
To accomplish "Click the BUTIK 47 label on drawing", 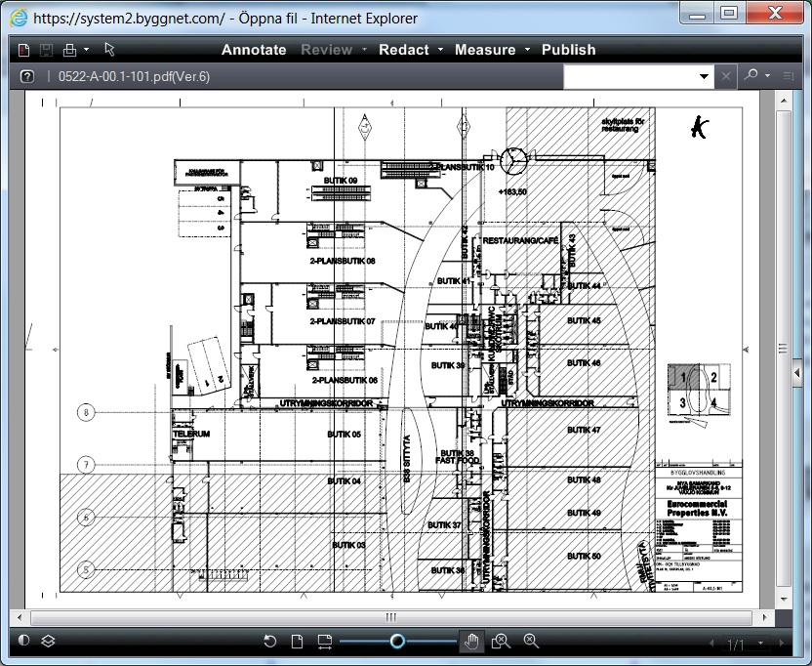I will pos(584,430).
